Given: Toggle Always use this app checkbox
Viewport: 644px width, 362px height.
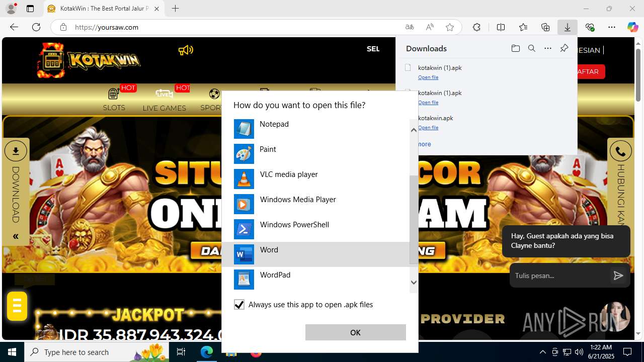Looking at the screenshot, I should pyautogui.click(x=239, y=305).
